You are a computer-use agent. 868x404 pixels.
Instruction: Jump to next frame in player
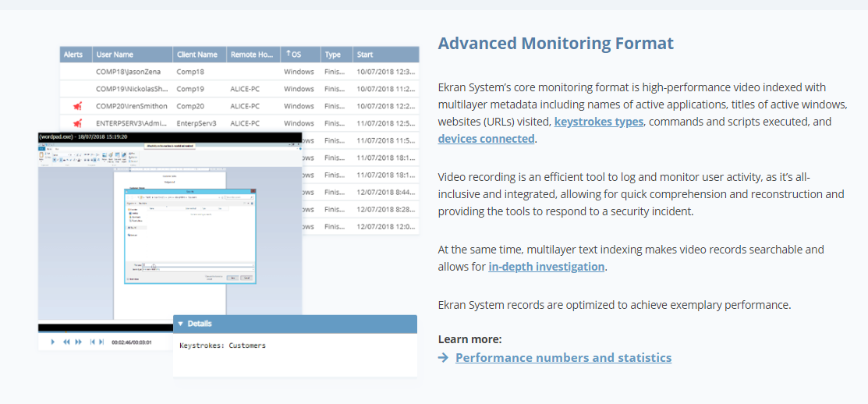pos(101,342)
